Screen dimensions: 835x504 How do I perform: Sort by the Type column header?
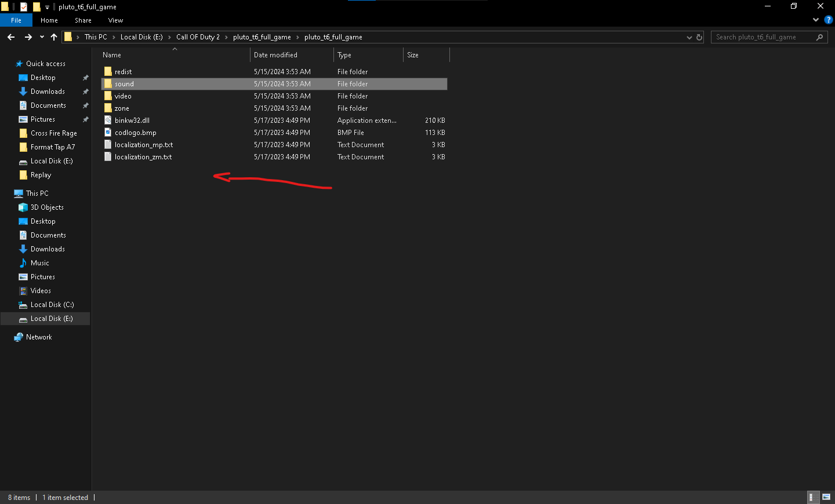click(x=344, y=55)
